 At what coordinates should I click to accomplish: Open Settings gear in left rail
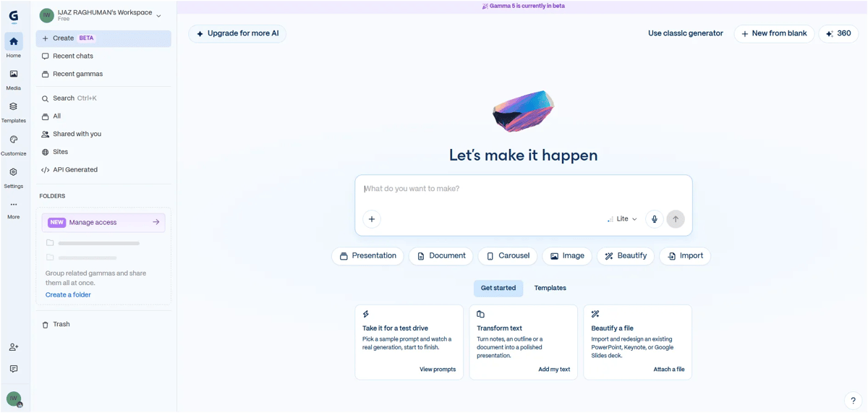click(14, 177)
